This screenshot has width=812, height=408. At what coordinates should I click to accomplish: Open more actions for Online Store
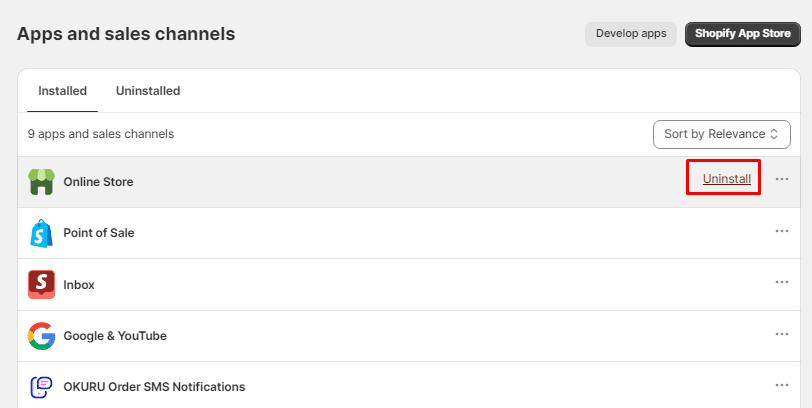[x=782, y=179]
